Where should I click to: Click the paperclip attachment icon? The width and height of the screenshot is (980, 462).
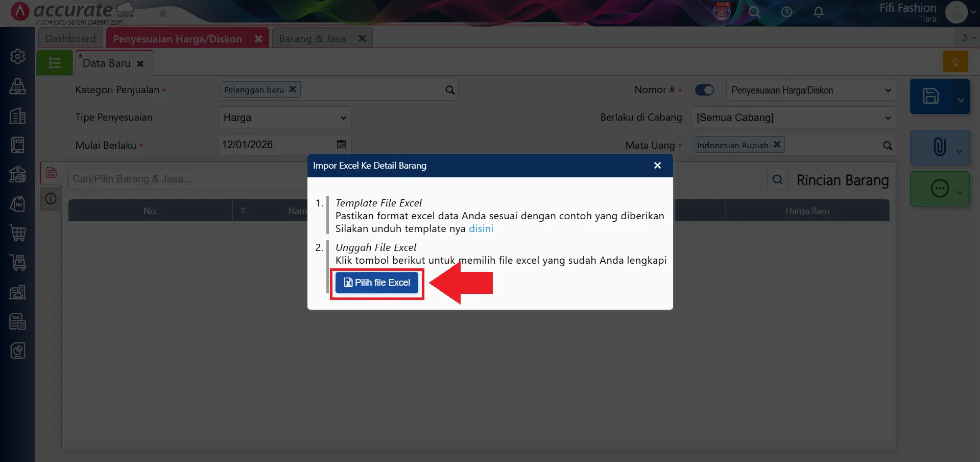939,147
